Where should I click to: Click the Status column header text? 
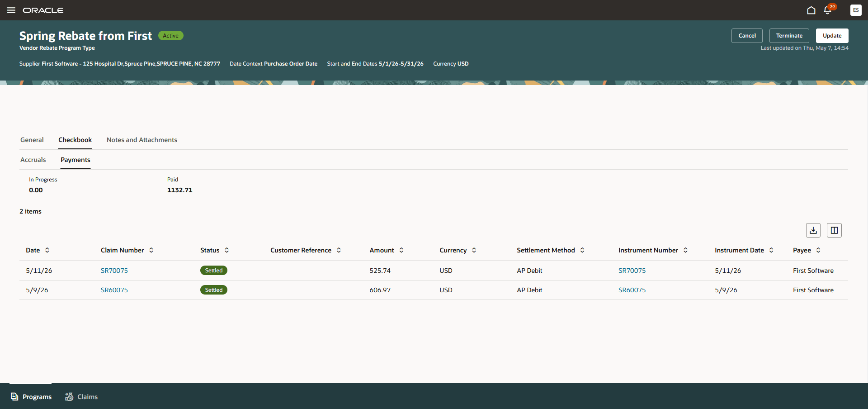click(210, 250)
